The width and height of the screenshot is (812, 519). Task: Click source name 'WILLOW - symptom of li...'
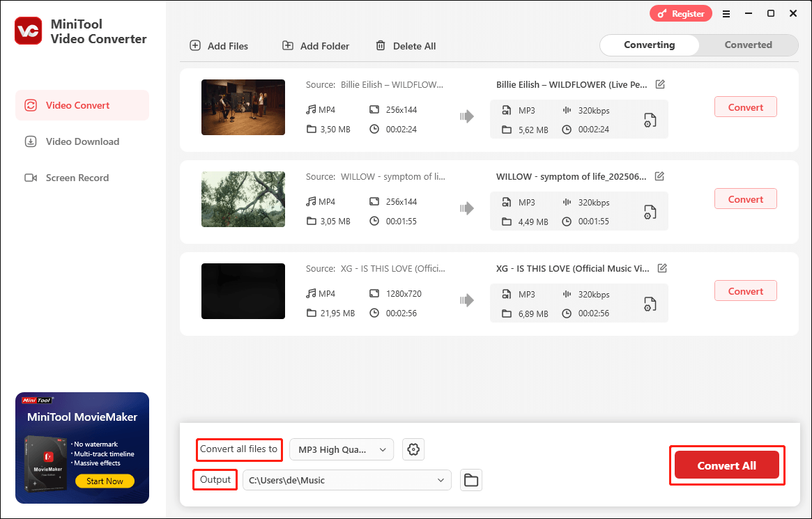pyautogui.click(x=393, y=176)
